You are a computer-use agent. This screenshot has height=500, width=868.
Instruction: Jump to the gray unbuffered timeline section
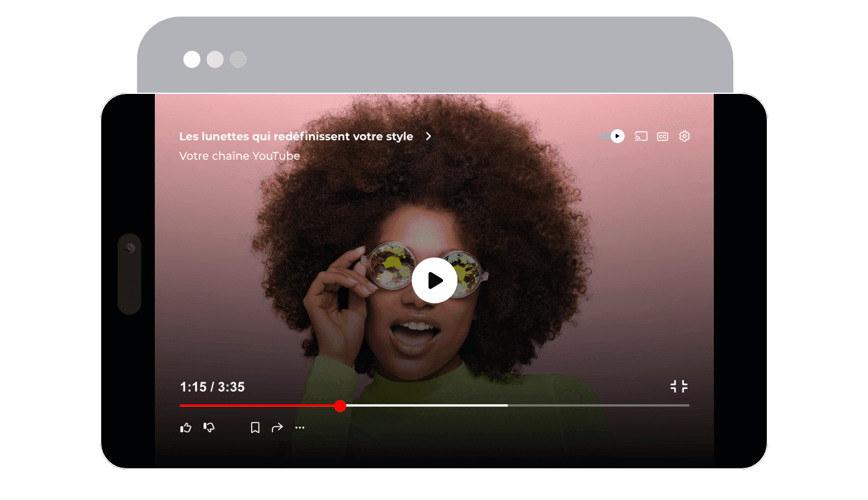(597, 405)
